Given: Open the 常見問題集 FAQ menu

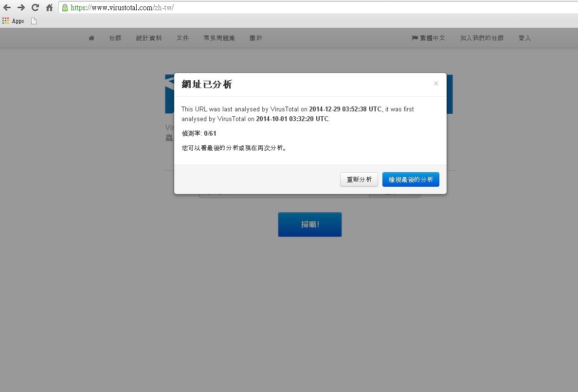Looking at the screenshot, I should 219,38.
